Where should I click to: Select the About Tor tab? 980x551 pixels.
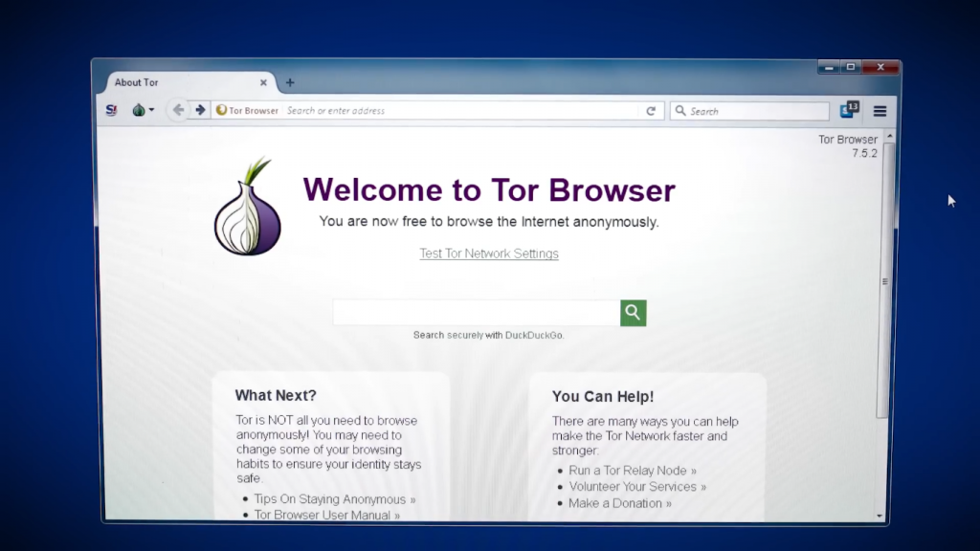click(x=188, y=82)
